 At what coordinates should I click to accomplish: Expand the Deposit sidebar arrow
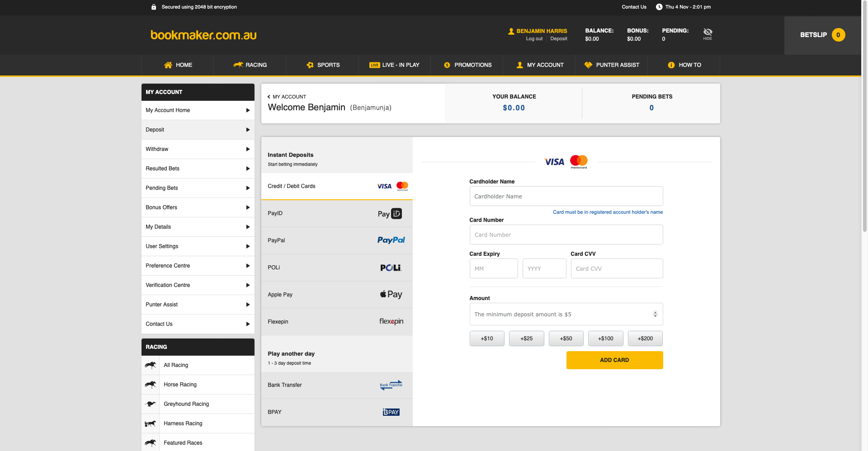click(x=248, y=130)
